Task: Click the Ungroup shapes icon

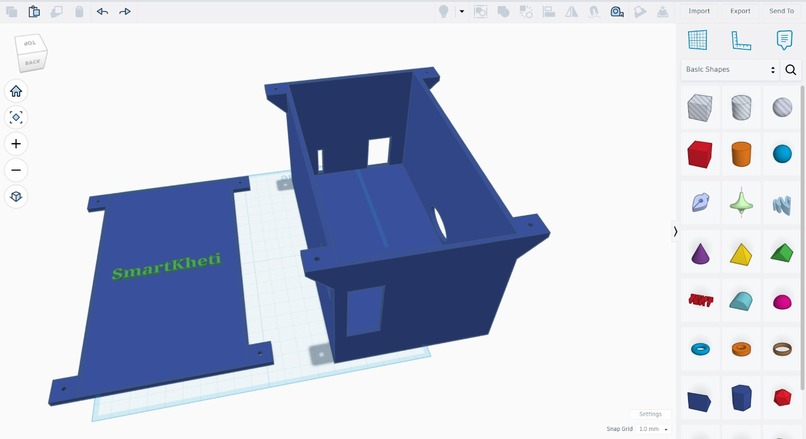Action: [x=526, y=11]
